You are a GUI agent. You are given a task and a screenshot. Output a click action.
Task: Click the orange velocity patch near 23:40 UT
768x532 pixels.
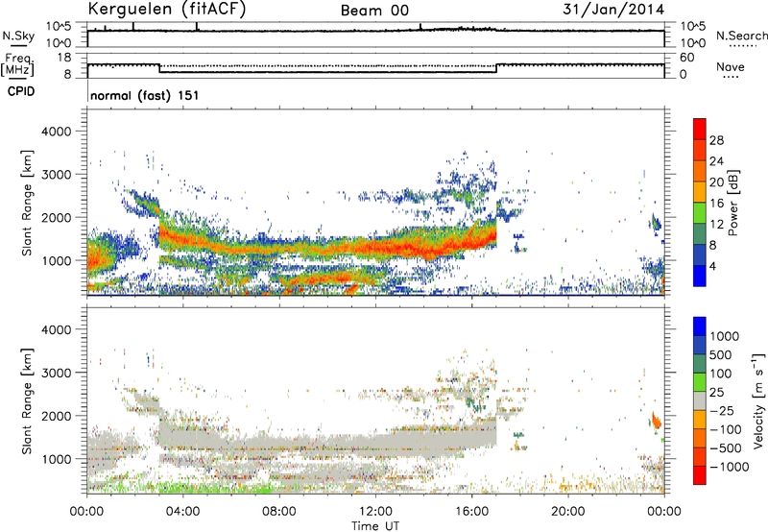pos(656,421)
